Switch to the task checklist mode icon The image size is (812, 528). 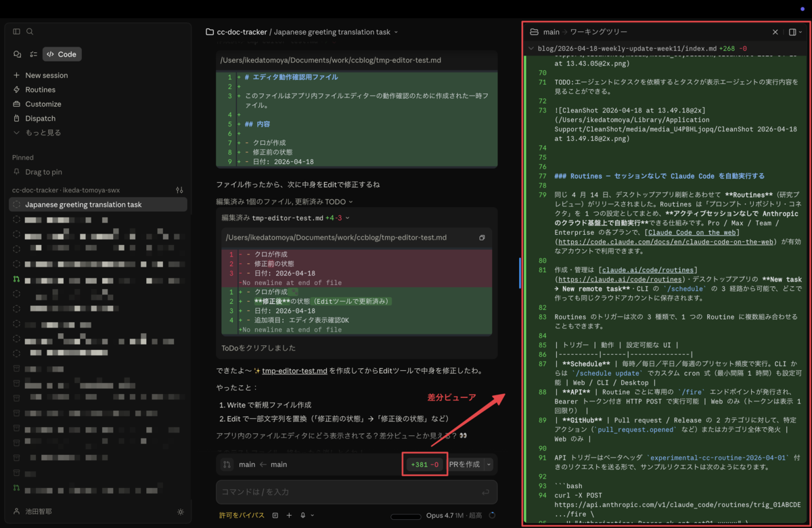coord(34,54)
